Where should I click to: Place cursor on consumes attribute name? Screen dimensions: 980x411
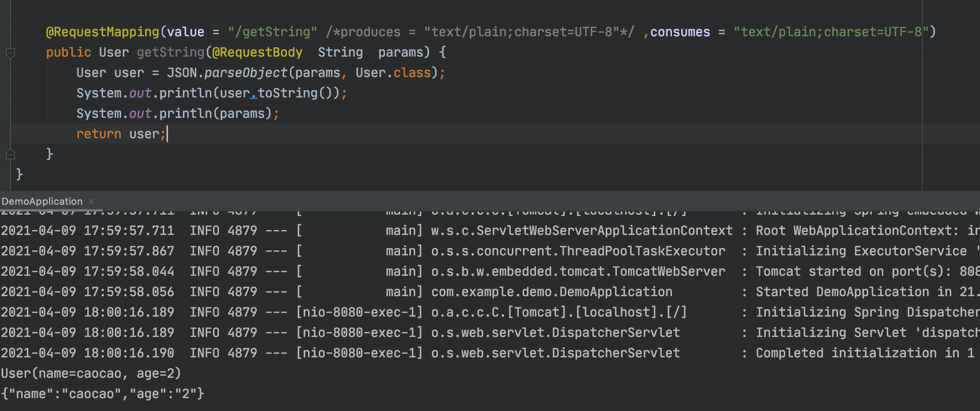(680, 32)
